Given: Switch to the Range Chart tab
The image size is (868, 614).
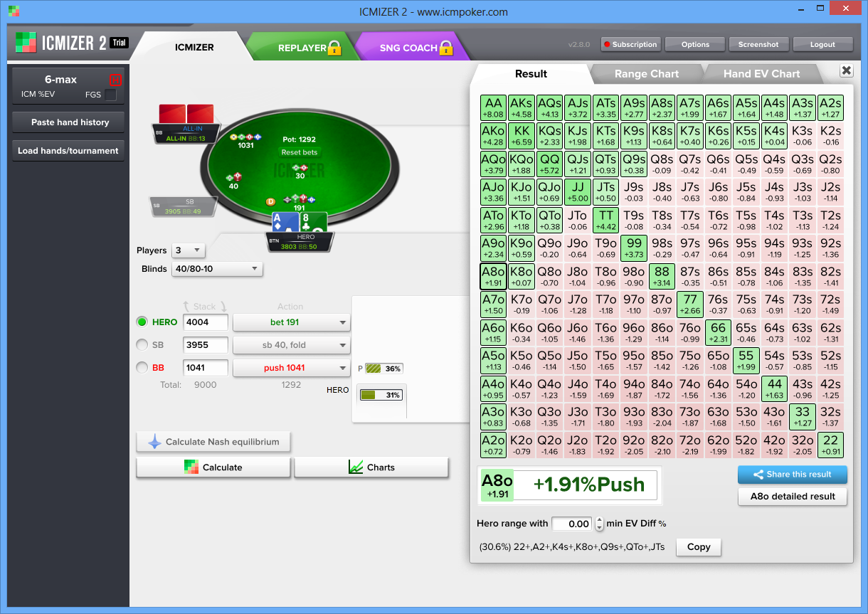Looking at the screenshot, I should click(x=646, y=74).
